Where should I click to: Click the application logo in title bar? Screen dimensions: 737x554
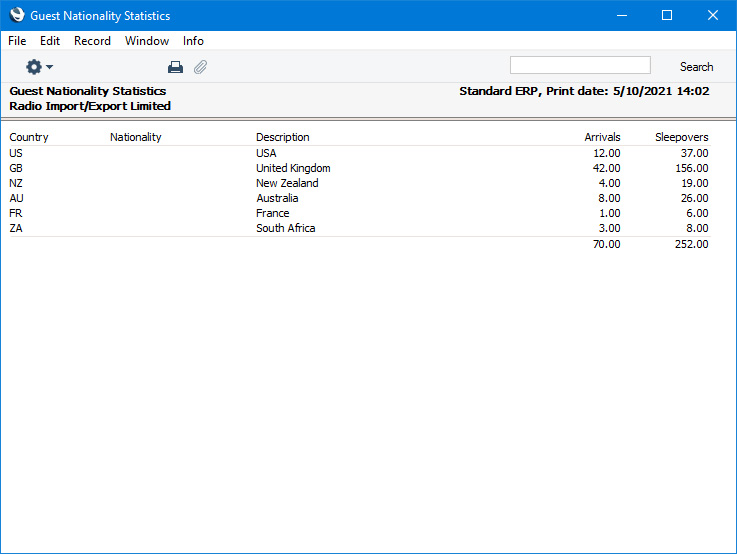[17, 15]
